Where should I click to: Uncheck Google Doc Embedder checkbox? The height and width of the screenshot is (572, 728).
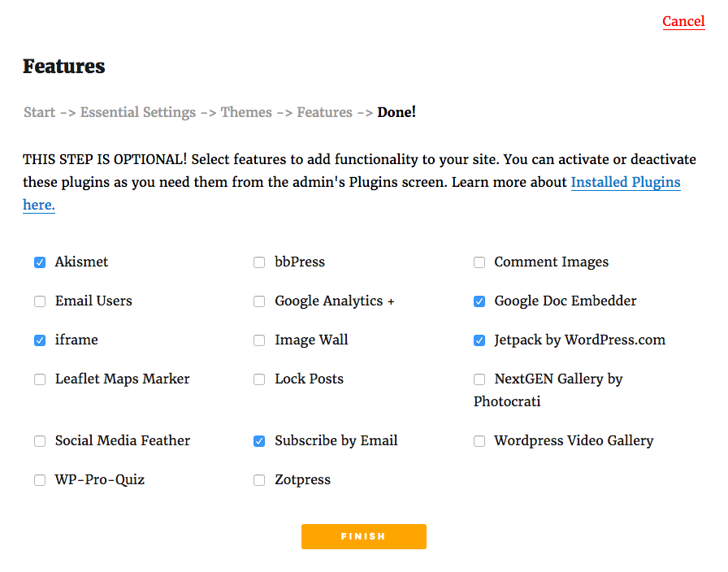(479, 301)
